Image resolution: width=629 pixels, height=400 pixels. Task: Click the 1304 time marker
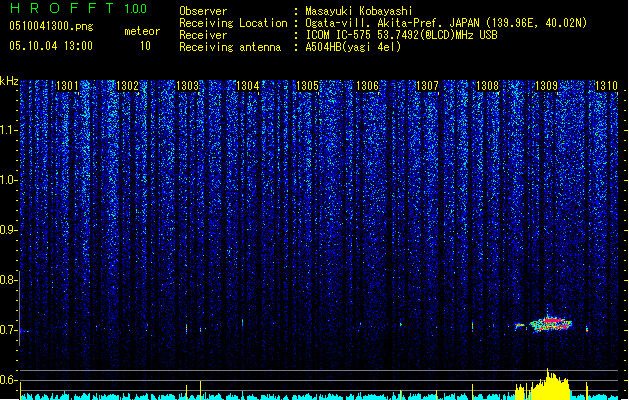248,85
